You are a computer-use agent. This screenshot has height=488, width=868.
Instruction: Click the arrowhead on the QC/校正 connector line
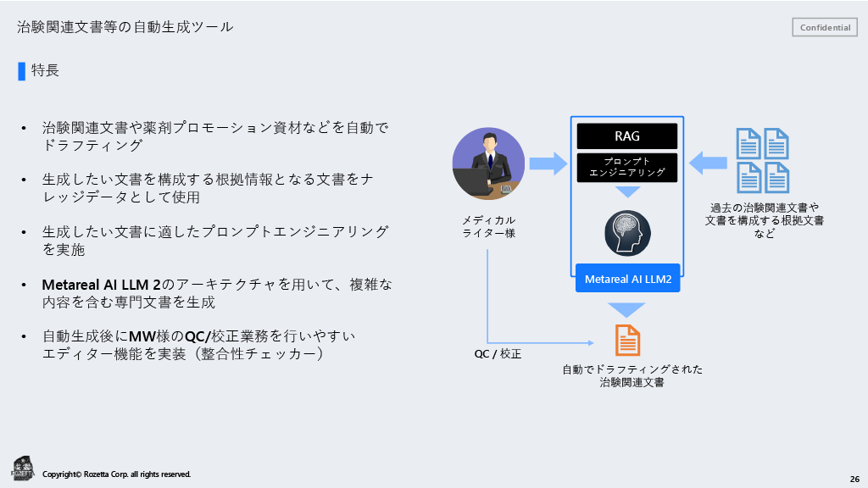[x=589, y=343]
